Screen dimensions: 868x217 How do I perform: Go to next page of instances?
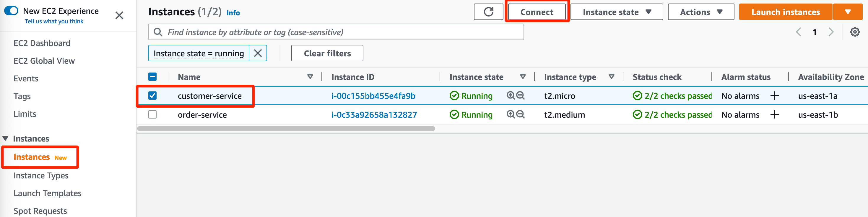[831, 32]
